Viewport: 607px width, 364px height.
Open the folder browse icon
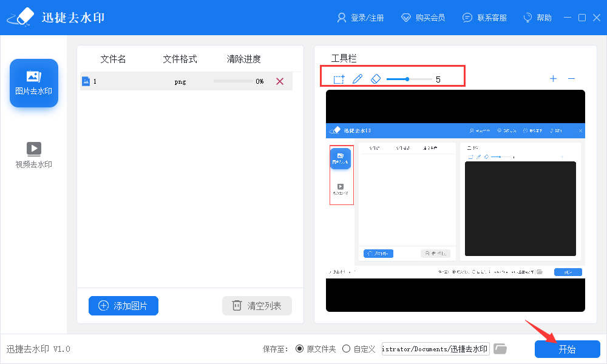(x=500, y=349)
